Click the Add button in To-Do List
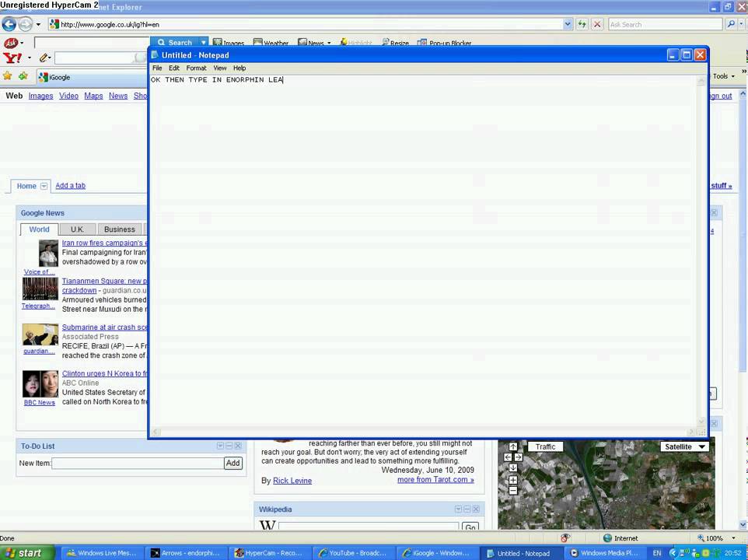The height and width of the screenshot is (560, 748). tap(233, 464)
